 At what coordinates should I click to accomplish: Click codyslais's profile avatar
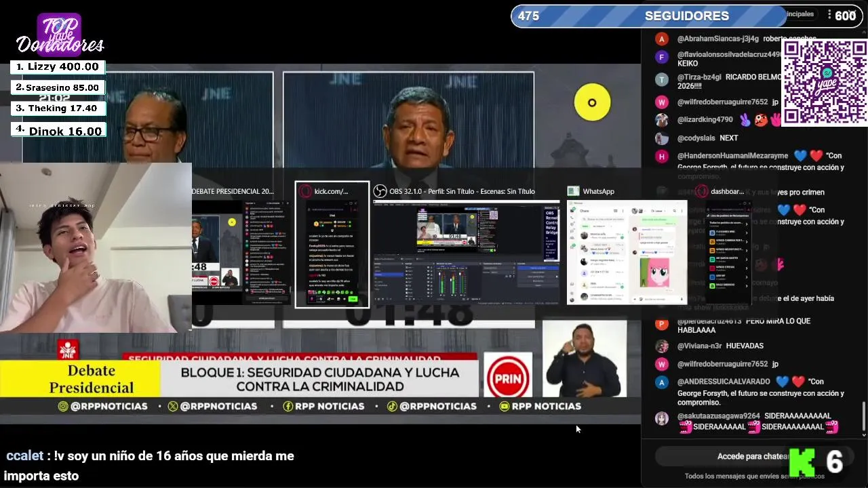662,138
